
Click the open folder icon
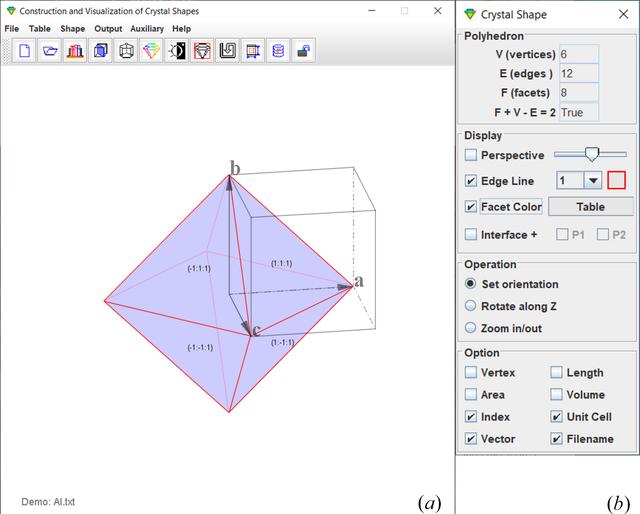[x=50, y=51]
